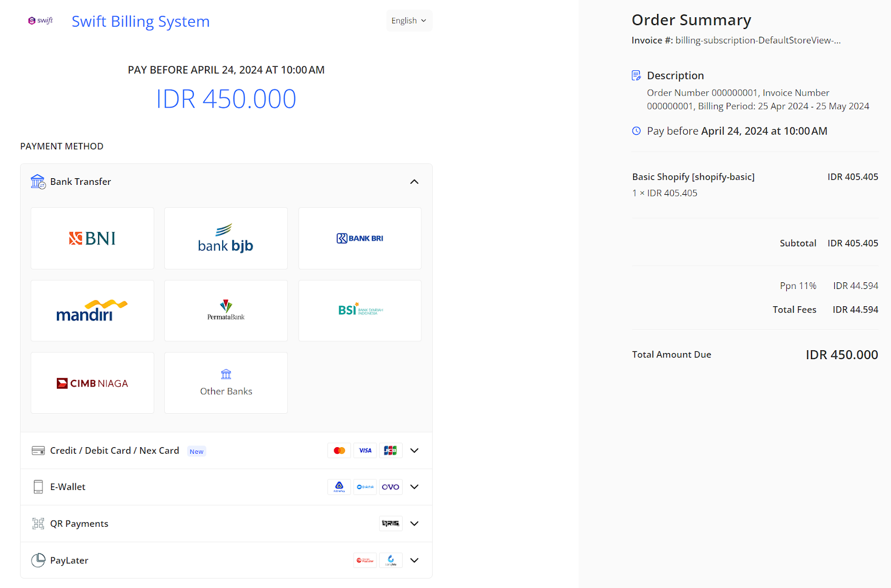Click the Swift logo icon
The height and width of the screenshot is (588, 891).
coord(40,21)
